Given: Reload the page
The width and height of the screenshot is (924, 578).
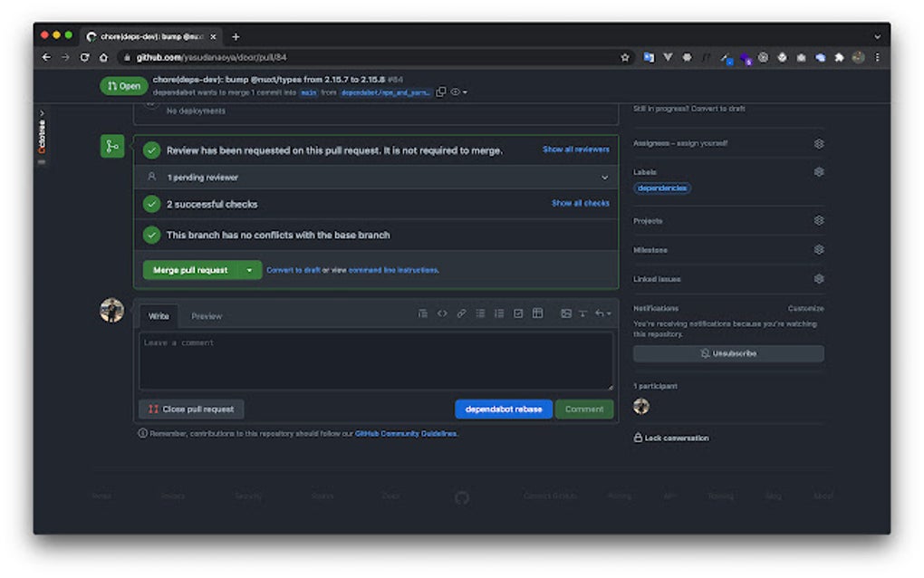Looking at the screenshot, I should 85,57.
